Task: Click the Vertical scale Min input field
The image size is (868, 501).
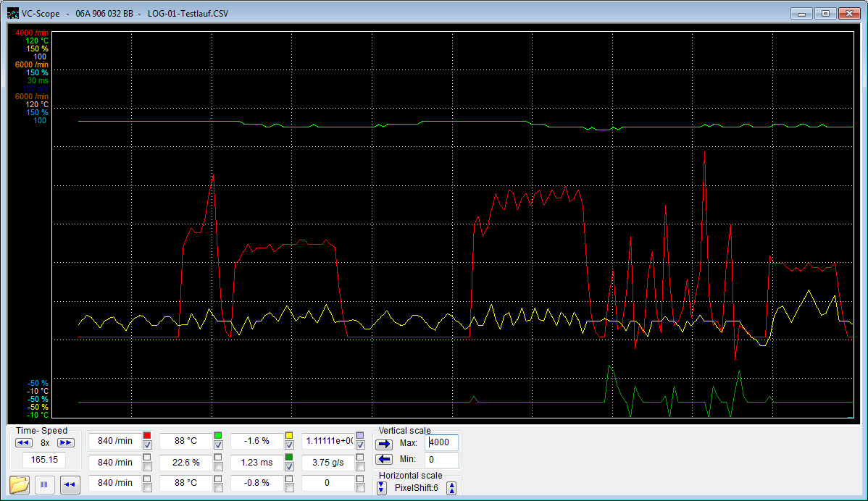Action: [441, 459]
